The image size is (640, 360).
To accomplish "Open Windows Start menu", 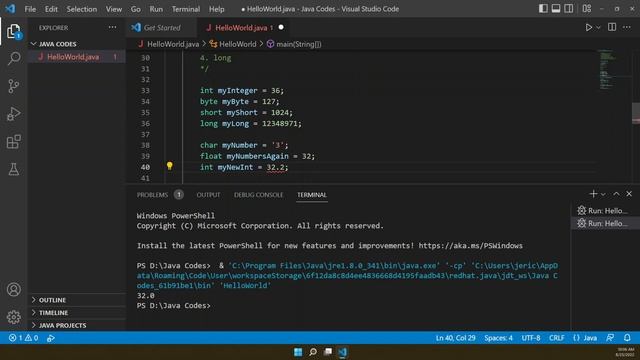I will tap(298, 352).
